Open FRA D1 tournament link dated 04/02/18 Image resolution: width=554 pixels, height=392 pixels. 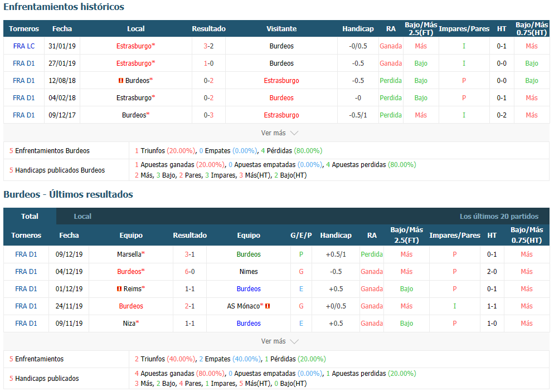23,98
